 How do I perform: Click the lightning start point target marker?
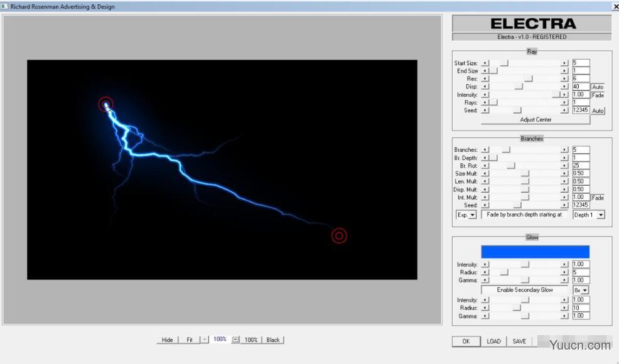(x=106, y=105)
